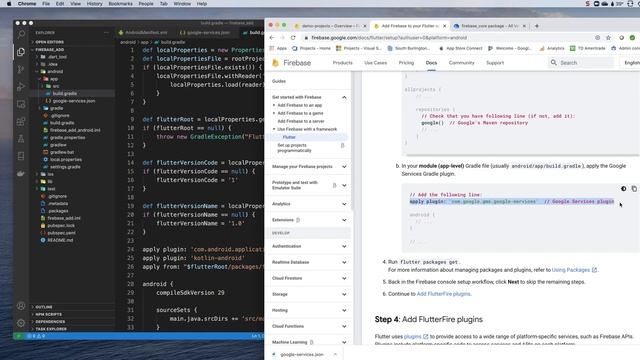Screen dimensions: 640x360
Task: Open TD Ameritrade bookmark
Action: pos(587,48)
